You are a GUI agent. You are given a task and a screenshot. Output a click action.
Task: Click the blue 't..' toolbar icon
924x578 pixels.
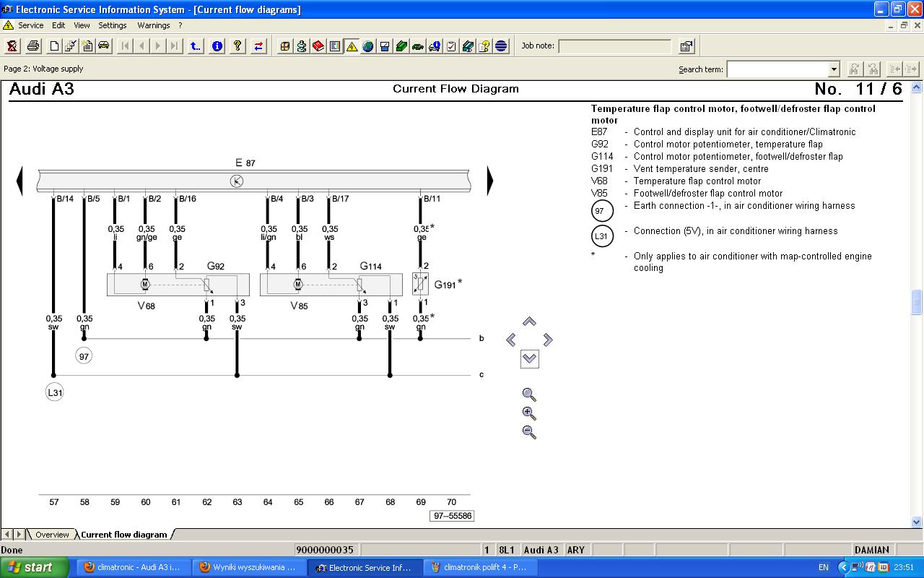click(x=196, y=46)
